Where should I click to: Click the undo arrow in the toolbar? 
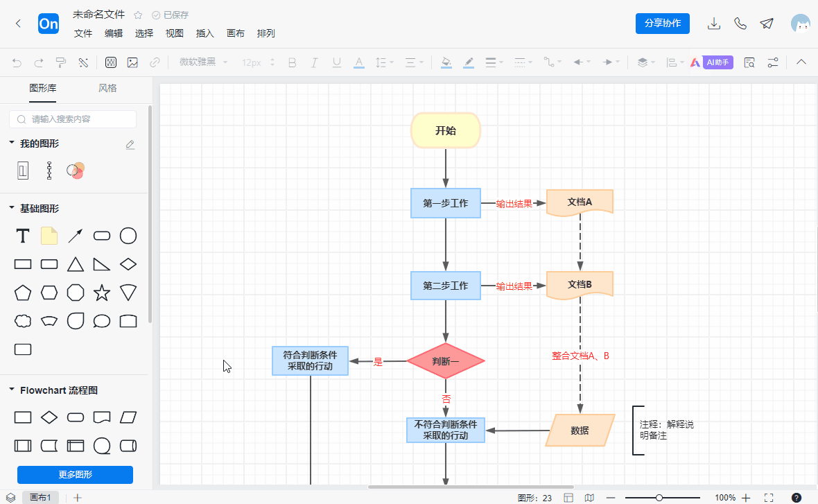point(17,62)
